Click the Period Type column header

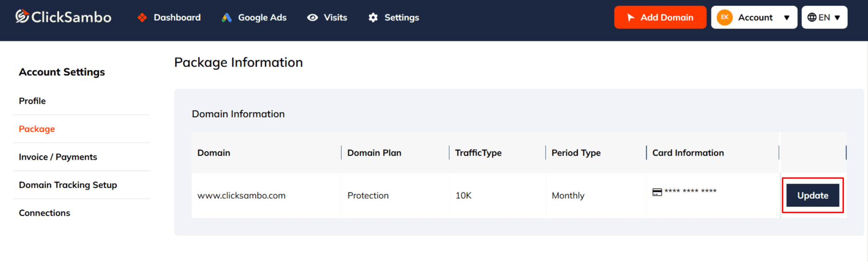coord(576,153)
